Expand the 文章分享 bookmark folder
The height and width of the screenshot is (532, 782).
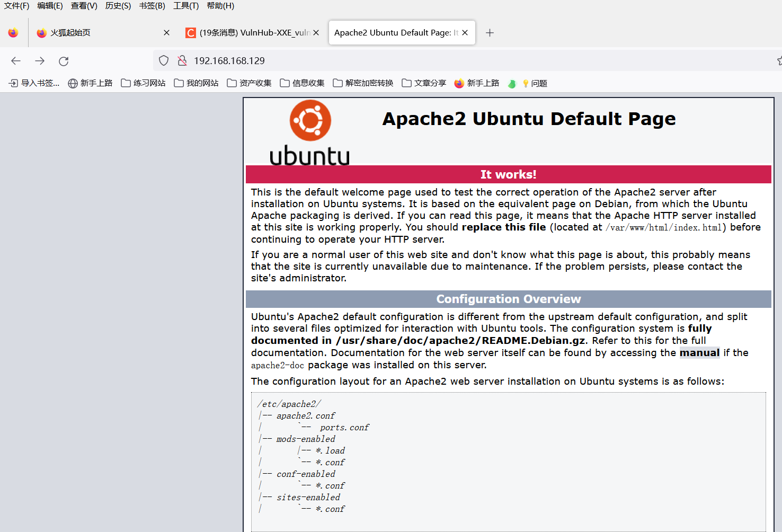[424, 83]
